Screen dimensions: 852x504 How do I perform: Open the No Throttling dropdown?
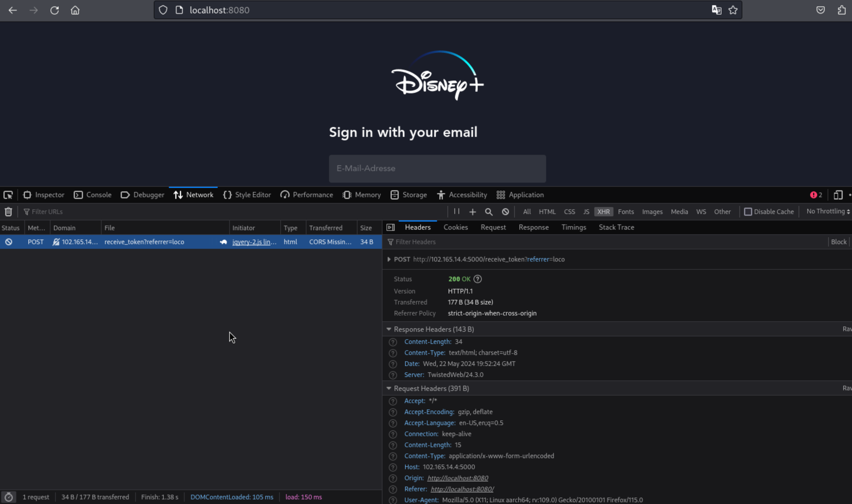828,211
